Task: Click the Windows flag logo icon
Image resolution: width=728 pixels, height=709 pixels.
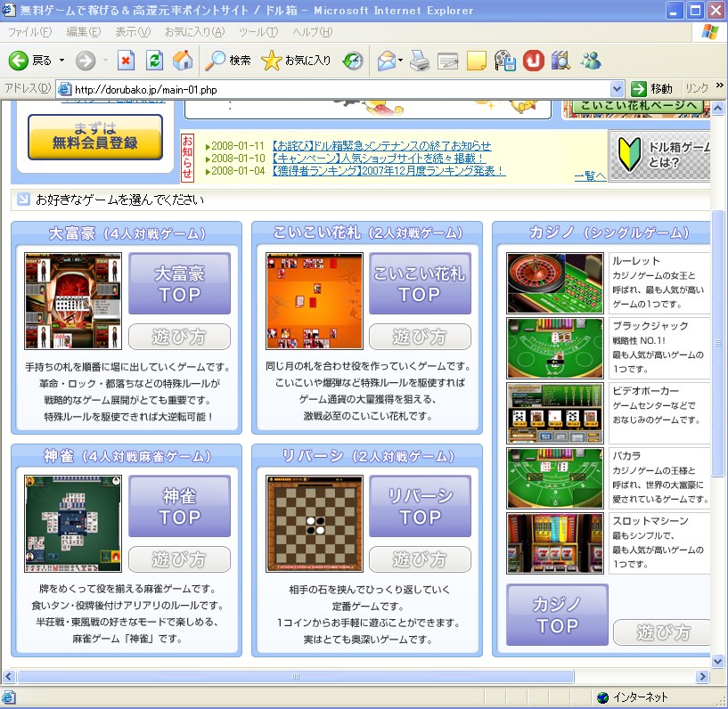Action: click(x=710, y=31)
